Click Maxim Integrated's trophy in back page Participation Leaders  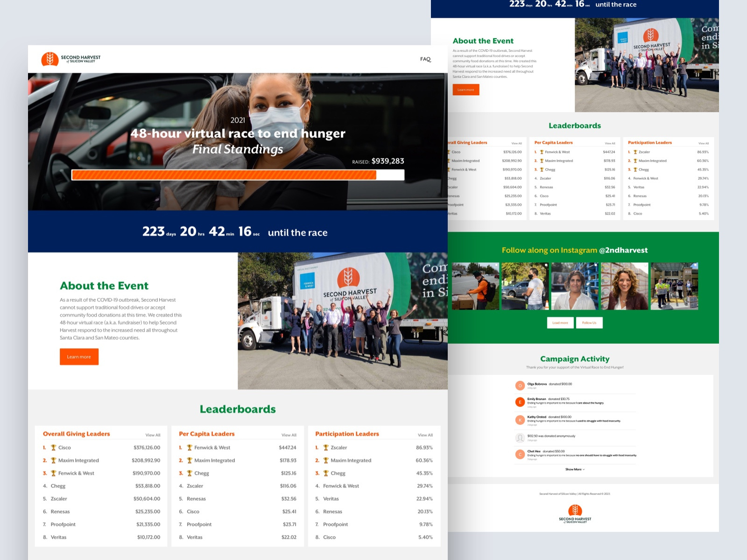(x=635, y=161)
